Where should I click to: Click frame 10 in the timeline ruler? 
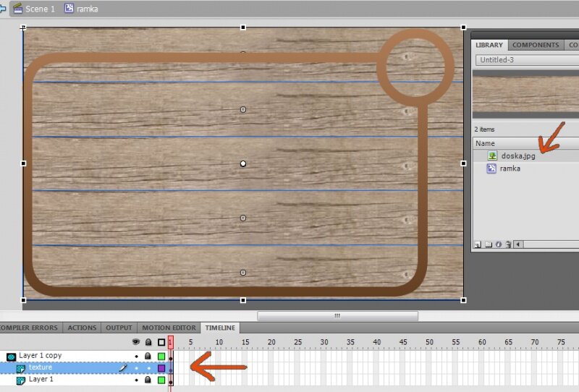(218, 342)
